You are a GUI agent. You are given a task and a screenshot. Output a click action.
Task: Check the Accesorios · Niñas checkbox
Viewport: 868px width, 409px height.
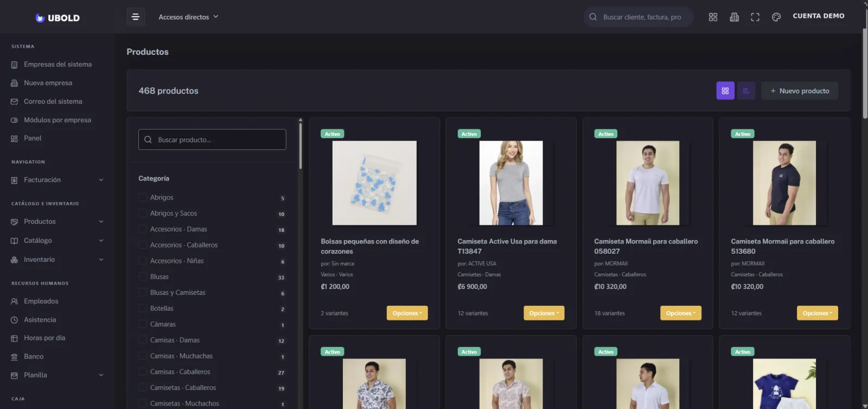click(143, 260)
